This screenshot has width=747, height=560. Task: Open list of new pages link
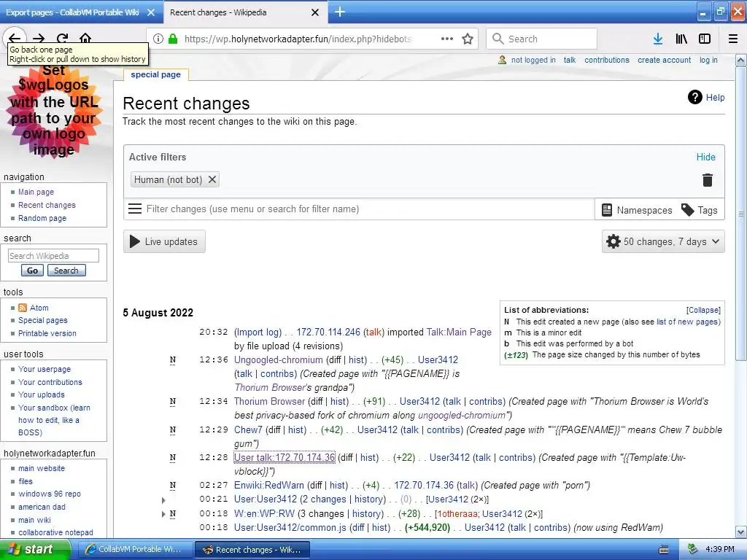[x=687, y=322]
